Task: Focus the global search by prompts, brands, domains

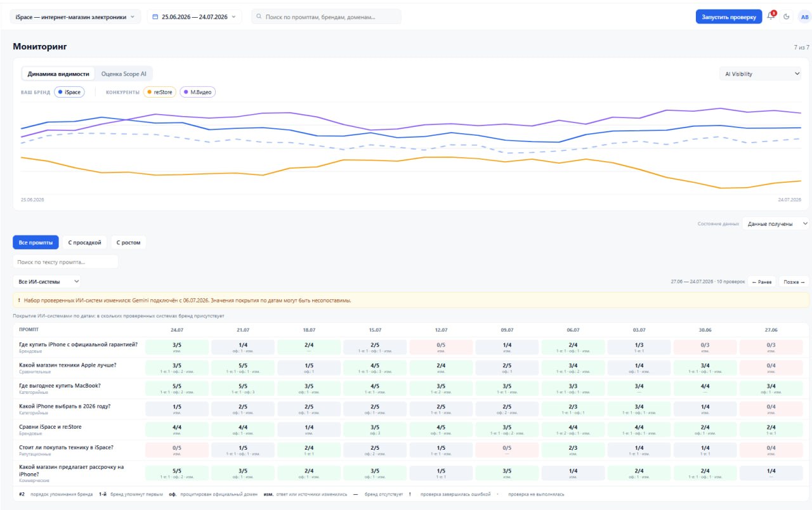Action: coord(326,16)
